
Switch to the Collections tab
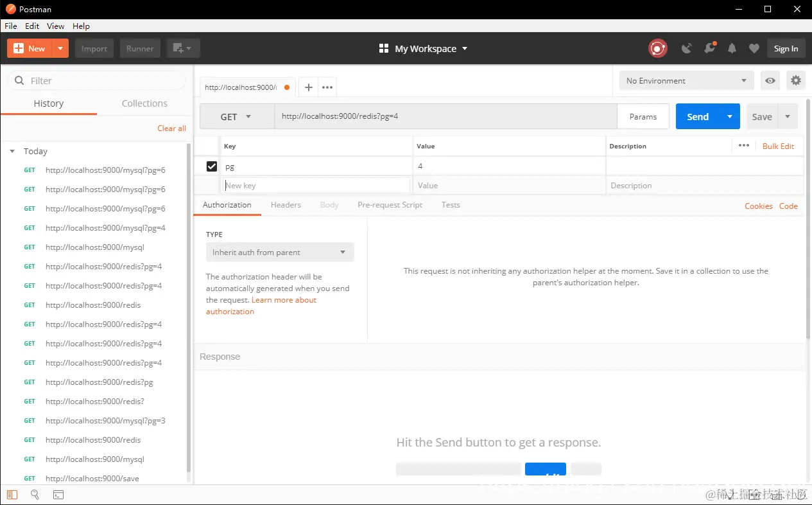point(144,103)
